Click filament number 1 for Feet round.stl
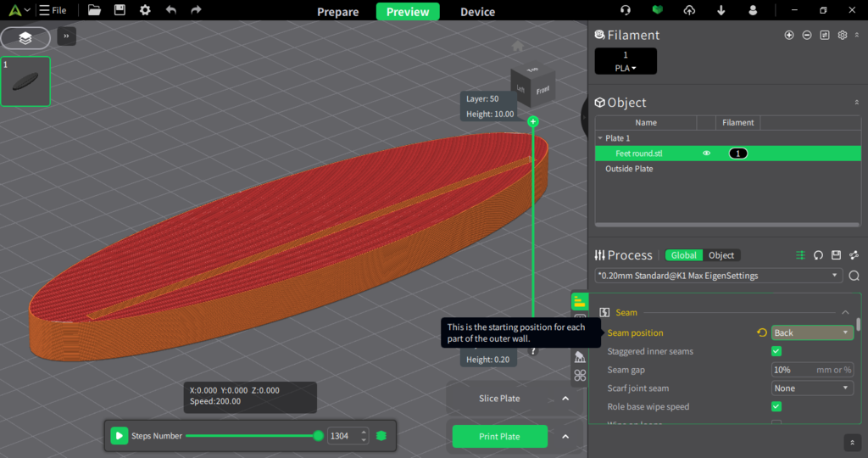Screen dimensions: 868x458 coord(738,154)
